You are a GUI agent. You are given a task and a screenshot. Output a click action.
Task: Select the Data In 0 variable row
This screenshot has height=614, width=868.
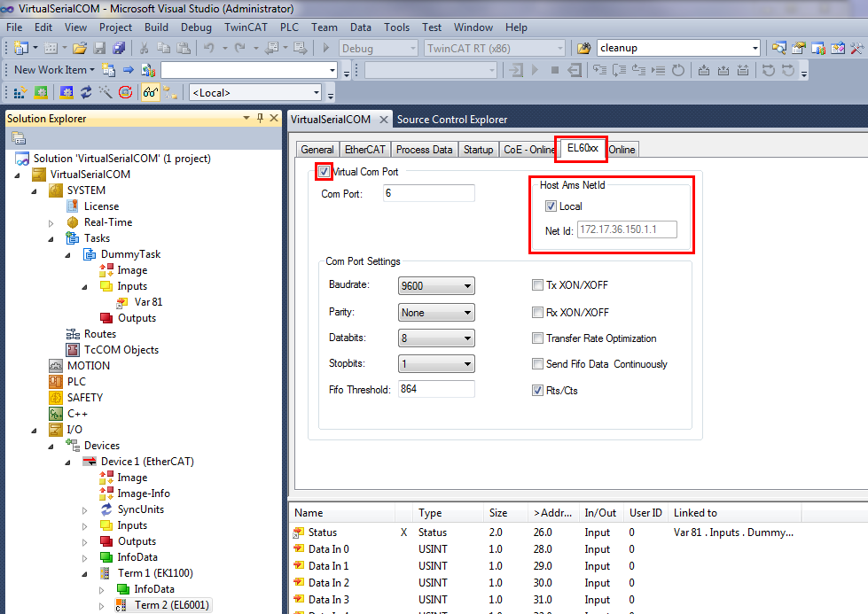coord(329,548)
